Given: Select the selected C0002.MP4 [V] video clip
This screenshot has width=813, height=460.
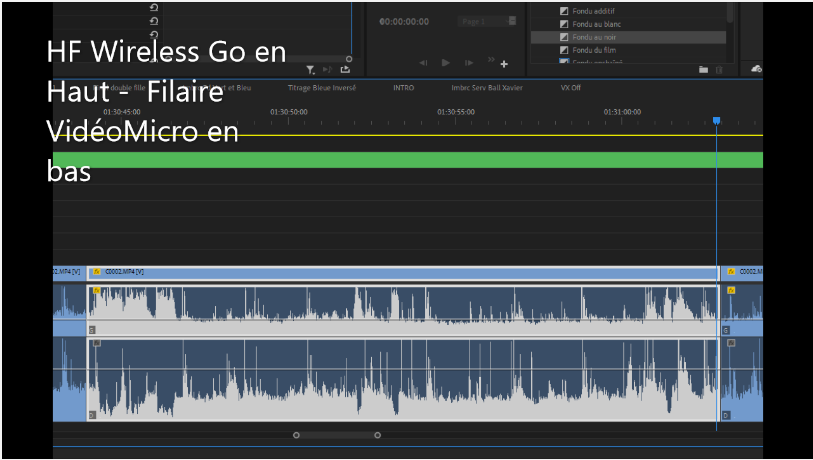Looking at the screenshot, I should pos(403,272).
